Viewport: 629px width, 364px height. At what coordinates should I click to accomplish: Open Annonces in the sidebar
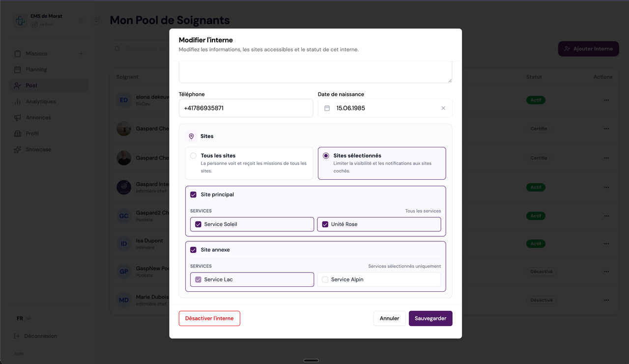click(38, 117)
